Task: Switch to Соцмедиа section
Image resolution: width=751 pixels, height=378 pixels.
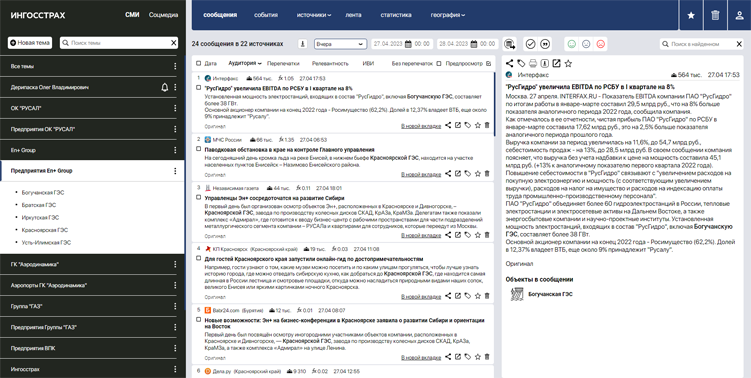Action: tap(163, 15)
